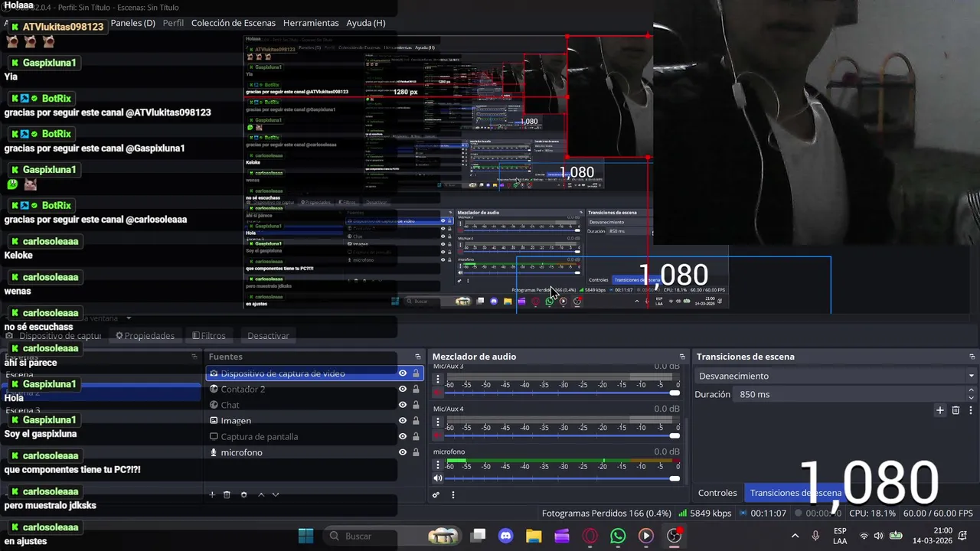Open the Windows Start menu
Viewport: 980px width, 551px height.
pos(305,536)
